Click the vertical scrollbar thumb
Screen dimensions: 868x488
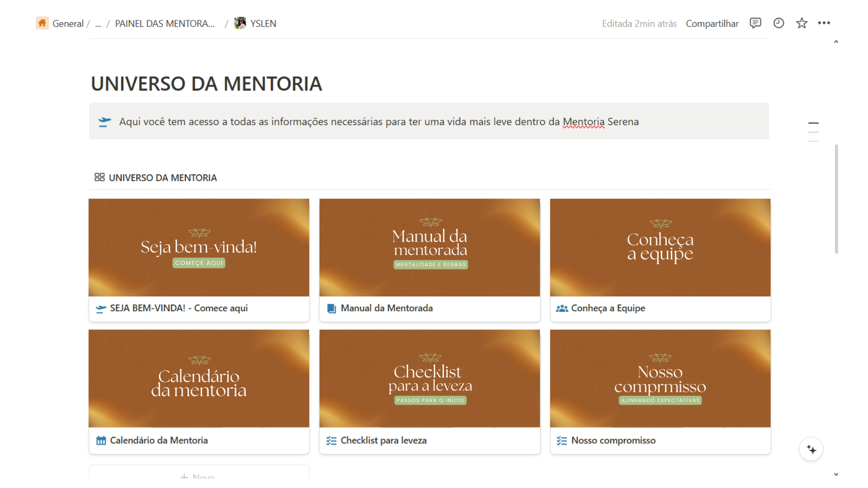point(836,199)
